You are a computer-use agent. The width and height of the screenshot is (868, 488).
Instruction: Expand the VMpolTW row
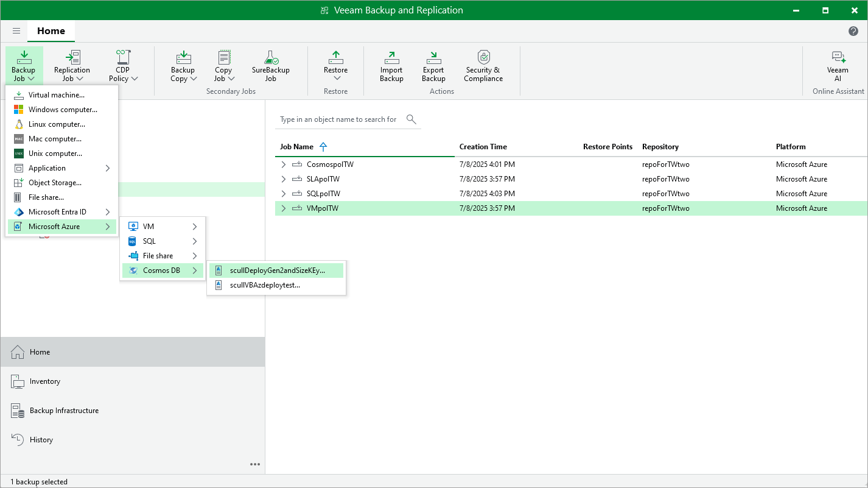tap(283, 208)
